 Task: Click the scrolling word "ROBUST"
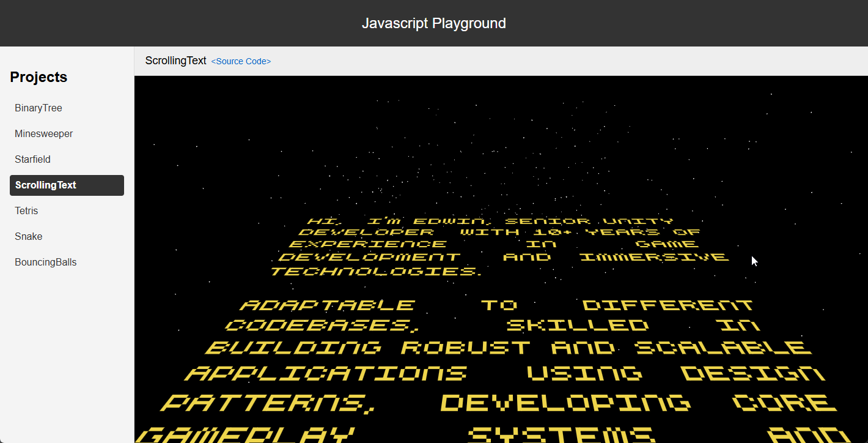[466, 348]
